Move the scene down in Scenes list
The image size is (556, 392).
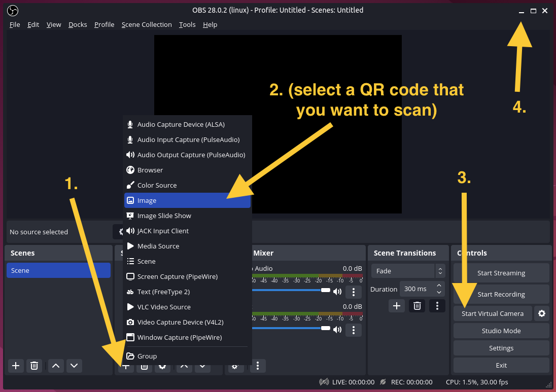(x=74, y=366)
